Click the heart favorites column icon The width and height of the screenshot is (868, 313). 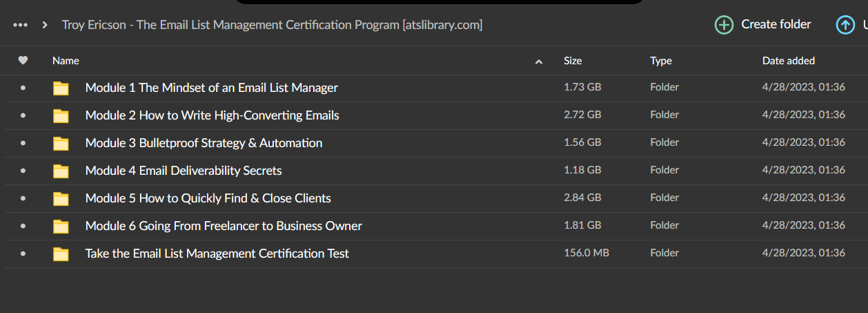(x=23, y=61)
